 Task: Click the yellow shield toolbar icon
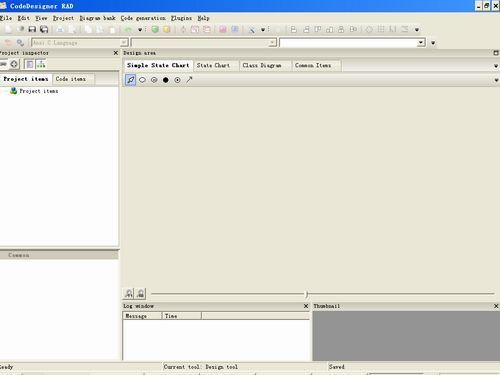167,29
